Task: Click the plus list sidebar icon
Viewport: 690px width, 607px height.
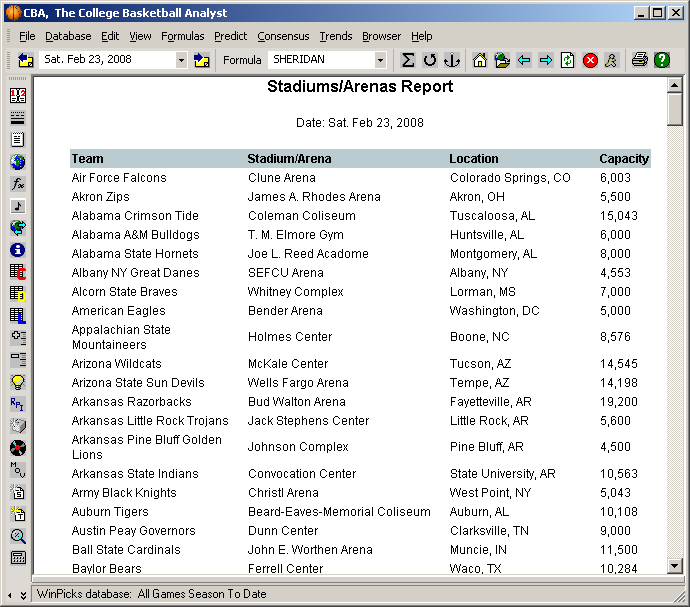Action: pyautogui.click(x=18, y=338)
